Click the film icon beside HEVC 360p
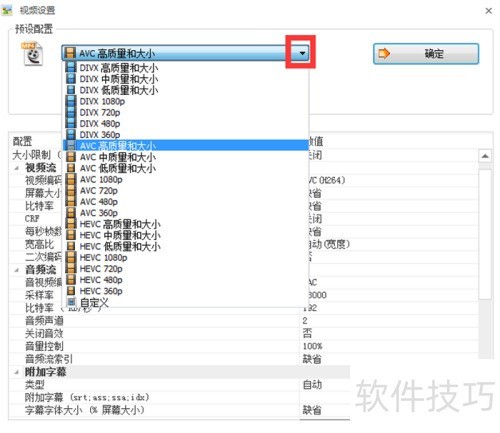500x433 pixels. pos(71,291)
